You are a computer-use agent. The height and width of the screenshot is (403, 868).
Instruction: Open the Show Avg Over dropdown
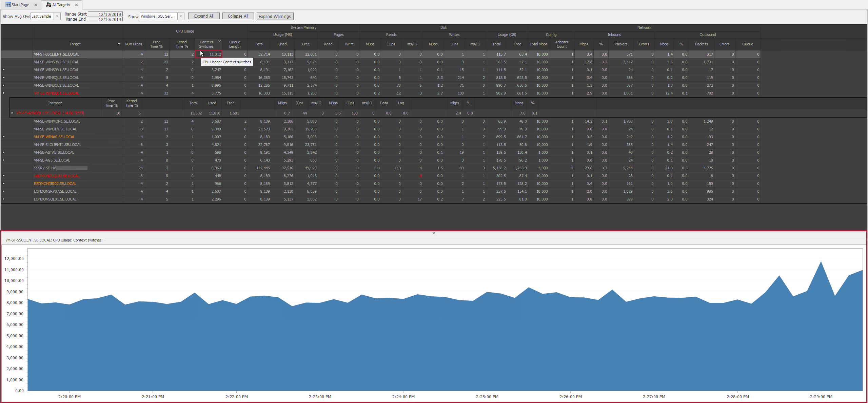57,16
